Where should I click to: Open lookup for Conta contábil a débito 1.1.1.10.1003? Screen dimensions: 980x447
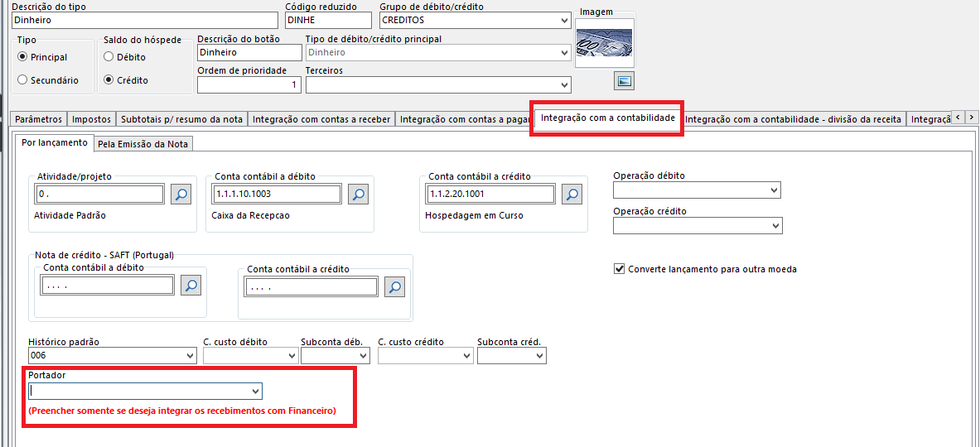[358, 195]
